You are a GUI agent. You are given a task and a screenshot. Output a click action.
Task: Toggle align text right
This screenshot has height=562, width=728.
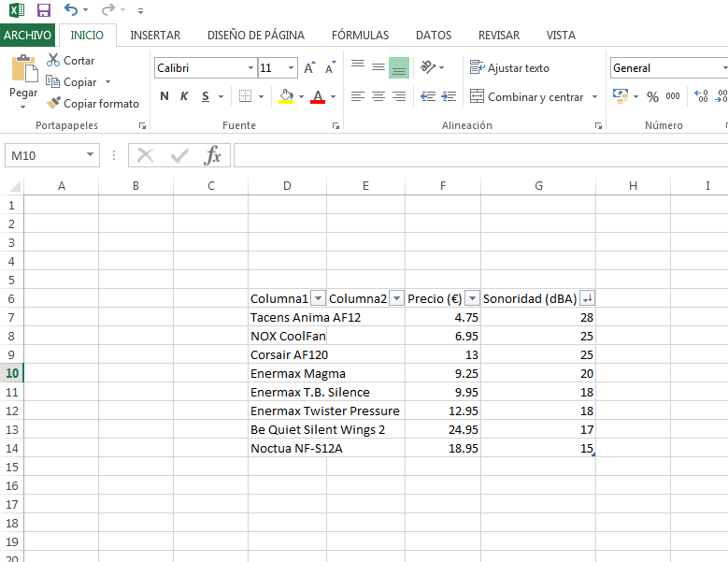[399, 96]
